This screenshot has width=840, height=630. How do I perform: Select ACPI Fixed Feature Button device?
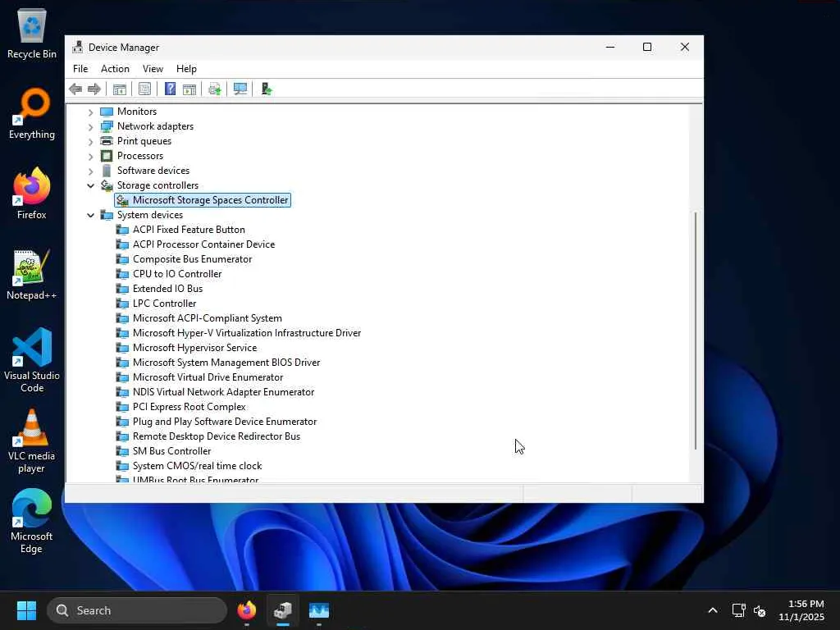[189, 230]
